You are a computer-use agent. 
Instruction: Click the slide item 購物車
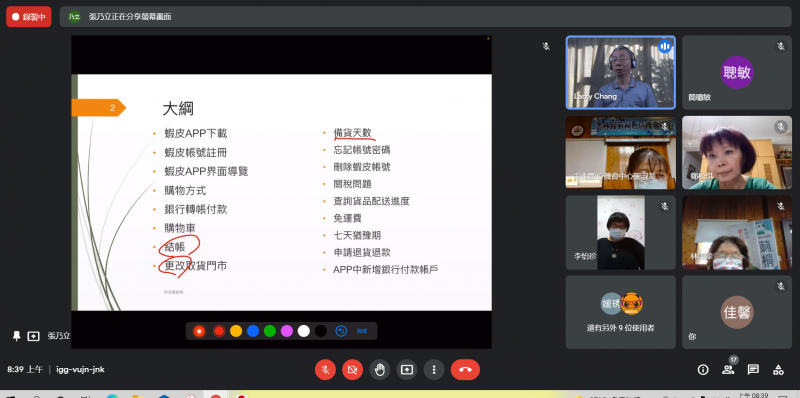coord(180,228)
